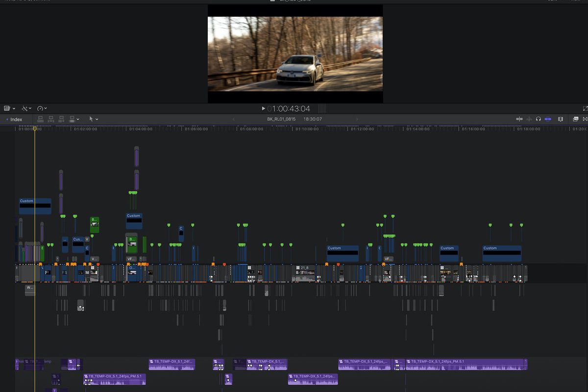Click the project name BK_RL01_0815

pos(281,119)
